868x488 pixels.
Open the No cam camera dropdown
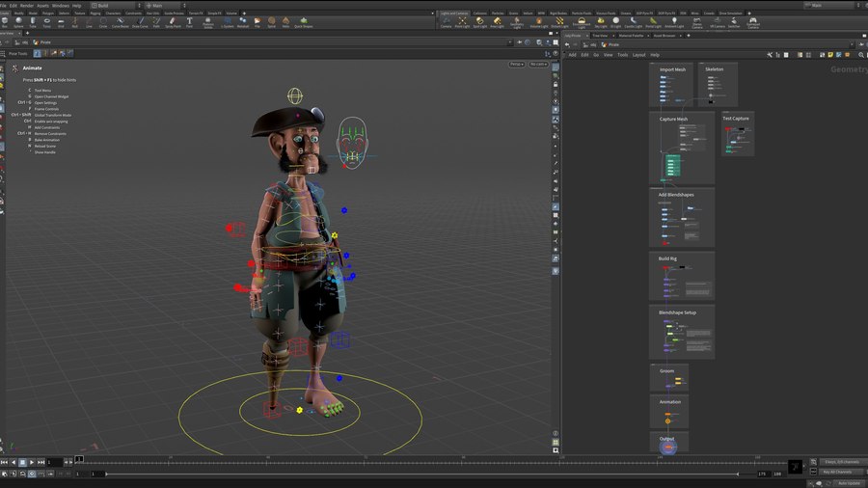[538, 65]
